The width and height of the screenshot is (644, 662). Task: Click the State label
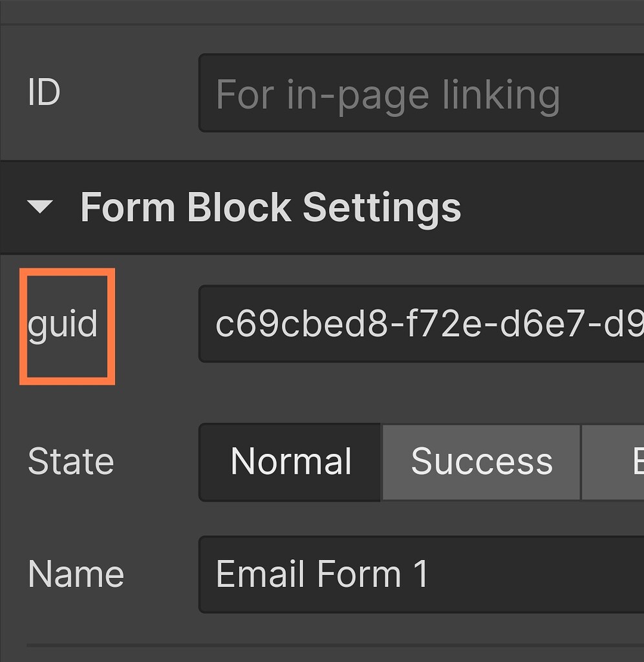point(70,462)
